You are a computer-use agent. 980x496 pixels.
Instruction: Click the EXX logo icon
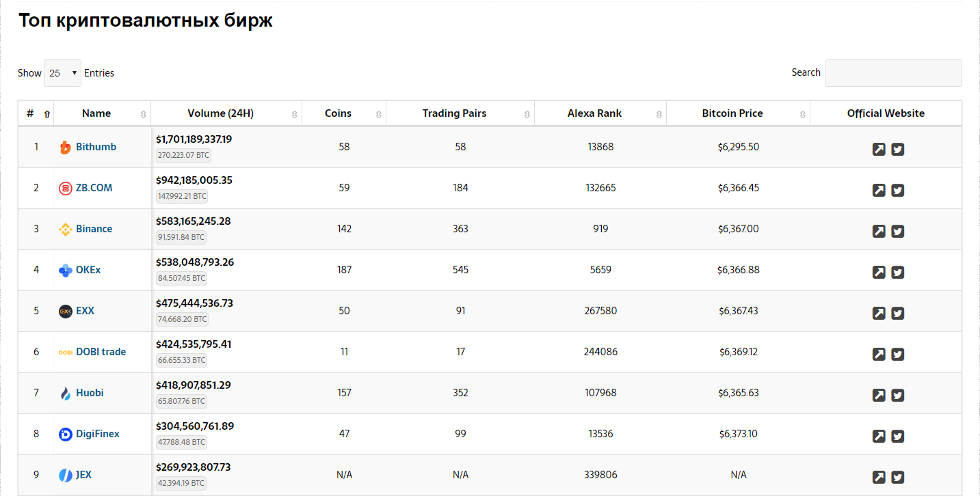tap(66, 312)
